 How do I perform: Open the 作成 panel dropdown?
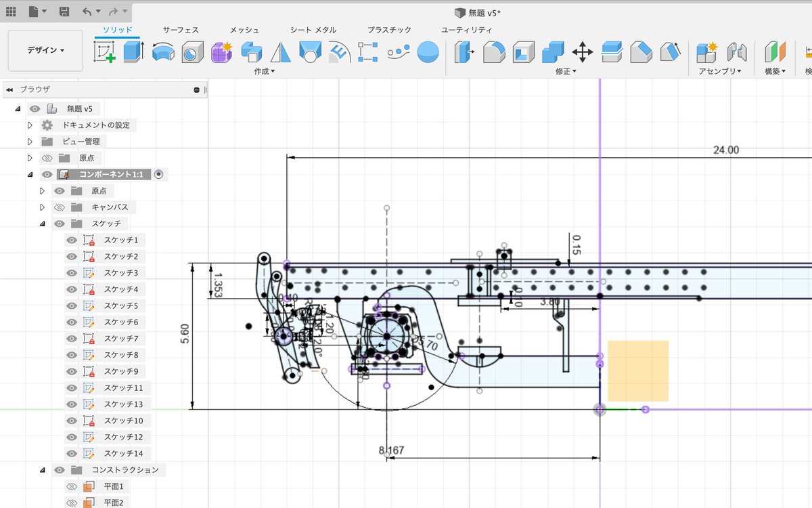tap(265, 71)
